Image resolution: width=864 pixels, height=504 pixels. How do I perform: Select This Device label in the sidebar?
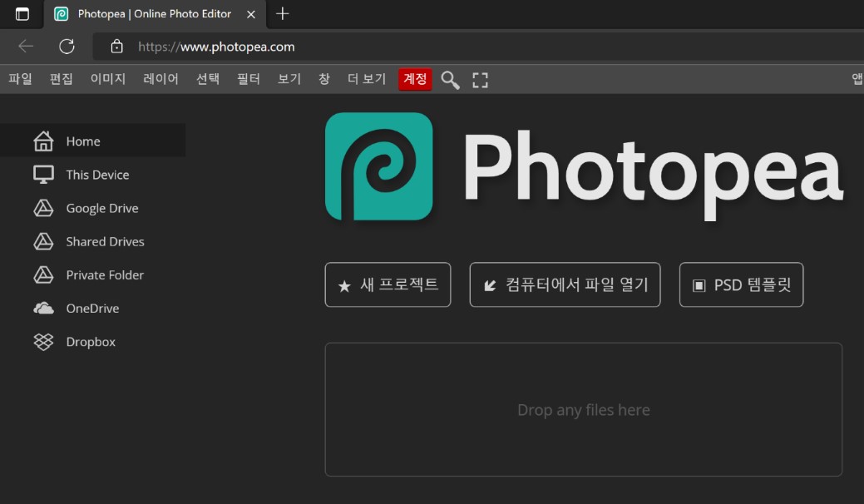(x=97, y=175)
